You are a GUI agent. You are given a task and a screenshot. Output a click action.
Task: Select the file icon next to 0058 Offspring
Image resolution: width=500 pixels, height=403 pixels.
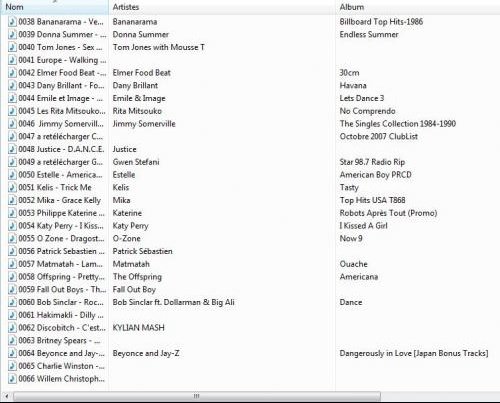(12, 277)
